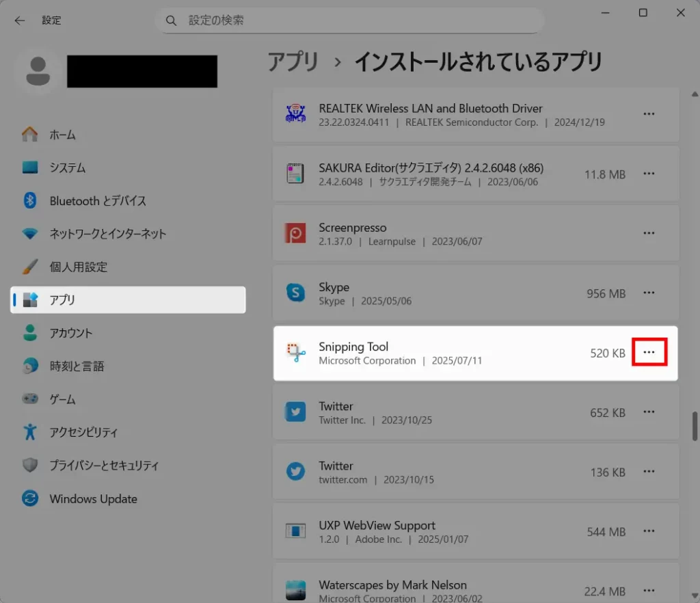Open more options for Skype
This screenshot has height=603, width=700.
[649, 293]
